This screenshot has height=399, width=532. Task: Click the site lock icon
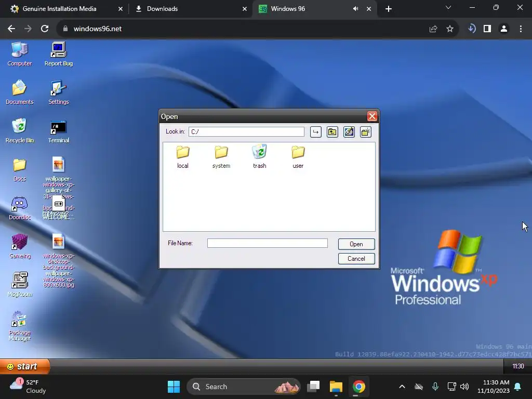(x=65, y=29)
